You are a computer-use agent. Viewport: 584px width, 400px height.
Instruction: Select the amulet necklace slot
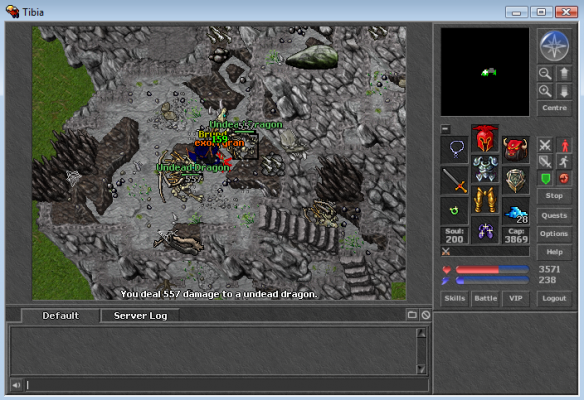(x=454, y=149)
